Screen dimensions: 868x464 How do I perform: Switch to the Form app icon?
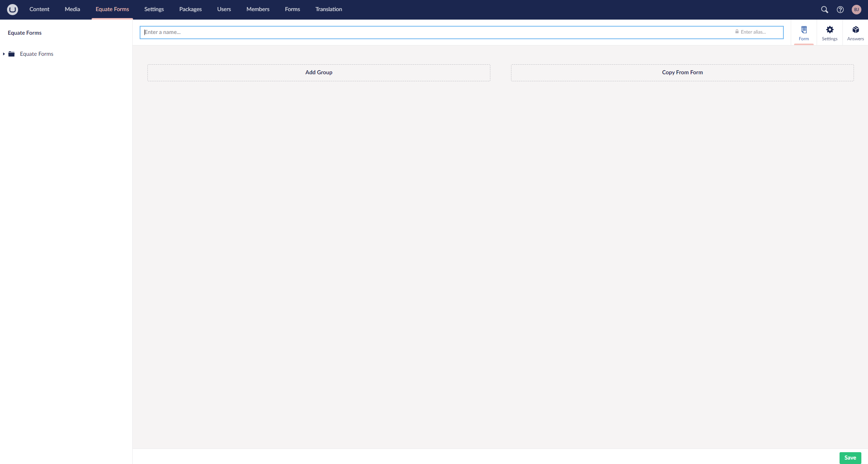(x=804, y=33)
